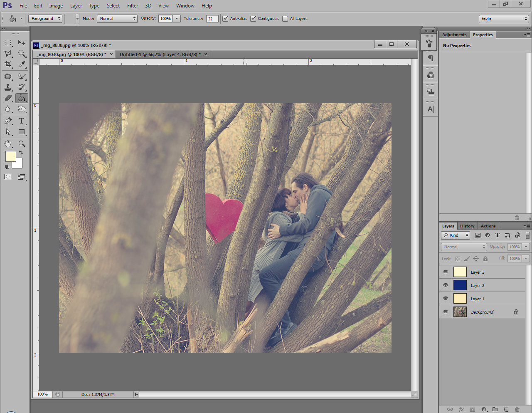Select the Hand tool
This screenshot has height=413, width=532.
click(x=8, y=143)
